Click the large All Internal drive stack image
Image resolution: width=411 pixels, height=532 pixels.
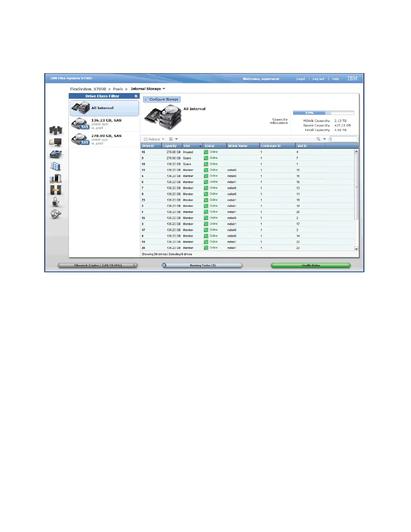(163, 117)
